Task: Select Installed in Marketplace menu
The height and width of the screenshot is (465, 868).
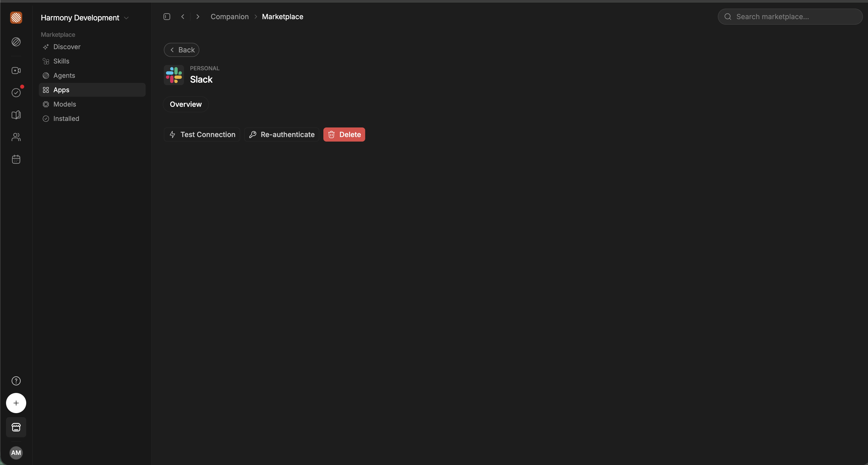Action: pos(92,119)
